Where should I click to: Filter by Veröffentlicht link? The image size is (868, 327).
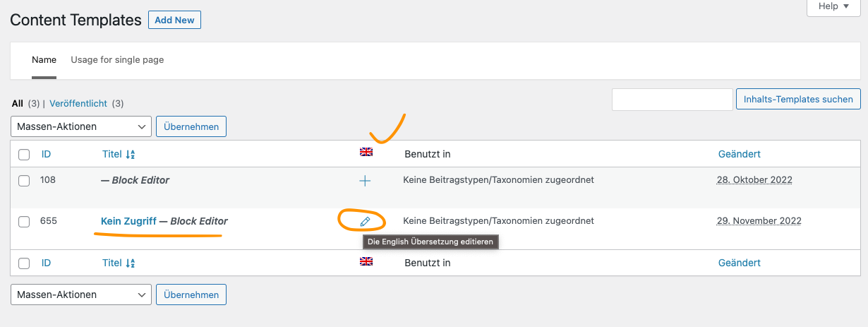(x=78, y=103)
